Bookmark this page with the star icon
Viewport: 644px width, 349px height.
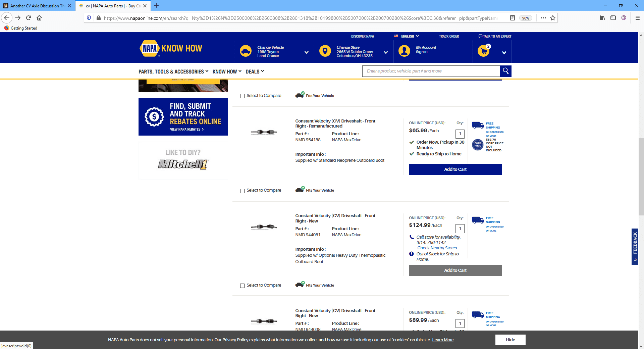pyautogui.click(x=553, y=18)
